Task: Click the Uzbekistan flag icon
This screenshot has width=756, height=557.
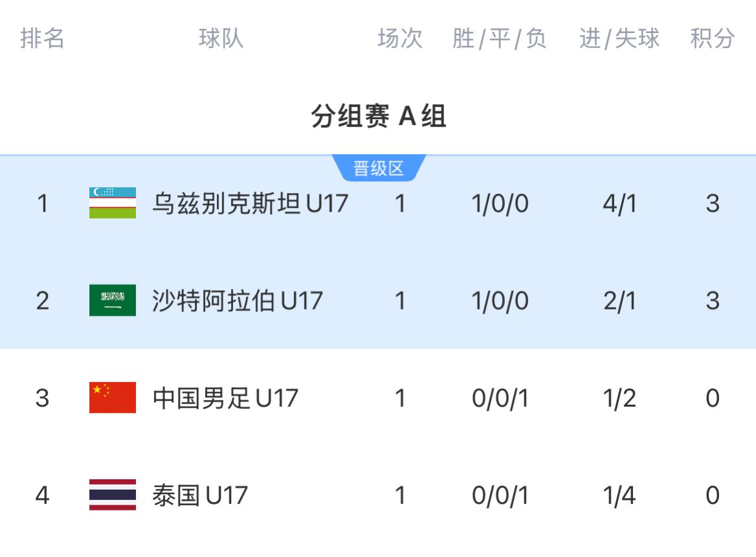Action: pos(113,203)
